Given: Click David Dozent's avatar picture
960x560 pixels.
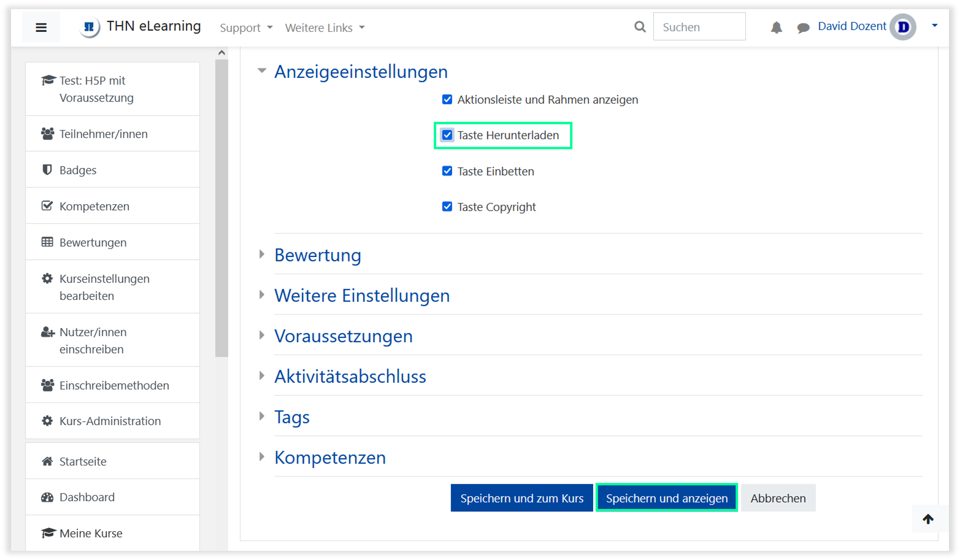Looking at the screenshot, I should (903, 27).
